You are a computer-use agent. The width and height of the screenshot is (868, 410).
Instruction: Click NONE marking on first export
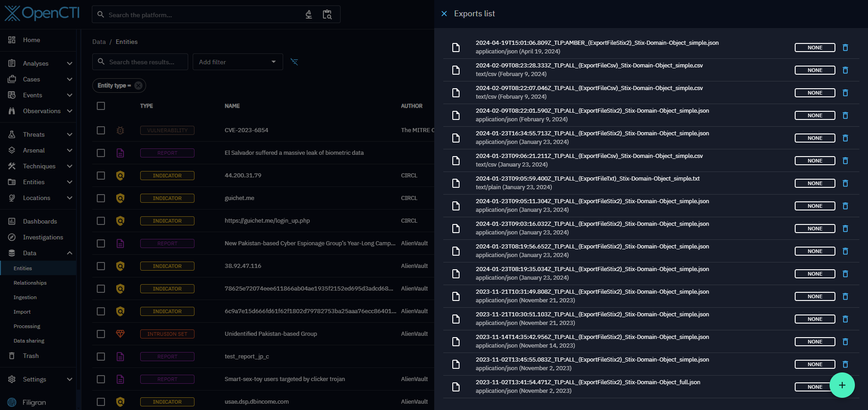pyautogui.click(x=815, y=48)
